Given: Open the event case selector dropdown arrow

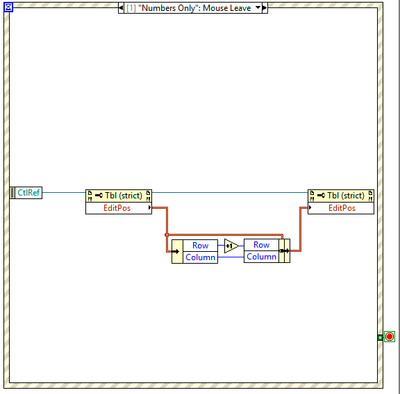Looking at the screenshot, I should tap(257, 7).
